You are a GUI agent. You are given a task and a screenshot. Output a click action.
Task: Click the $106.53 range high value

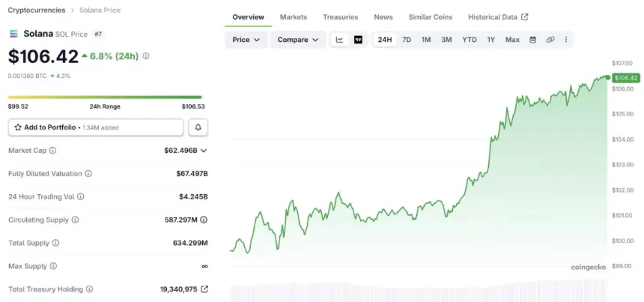193,106
